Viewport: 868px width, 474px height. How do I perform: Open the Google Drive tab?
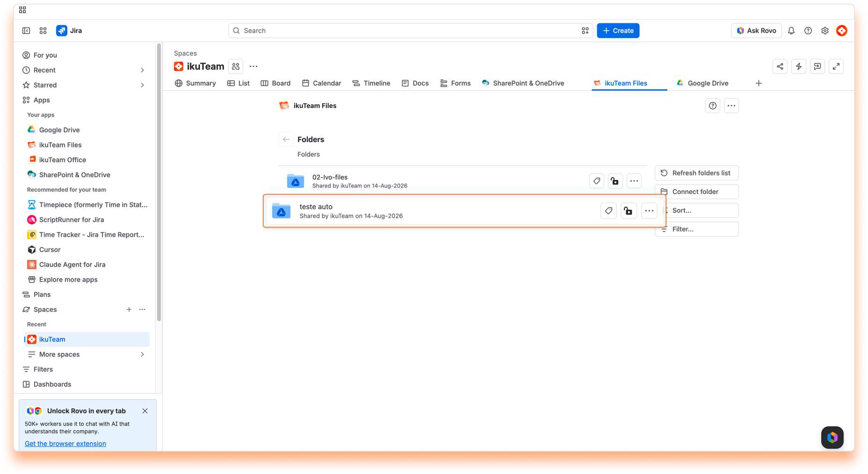coord(702,83)
